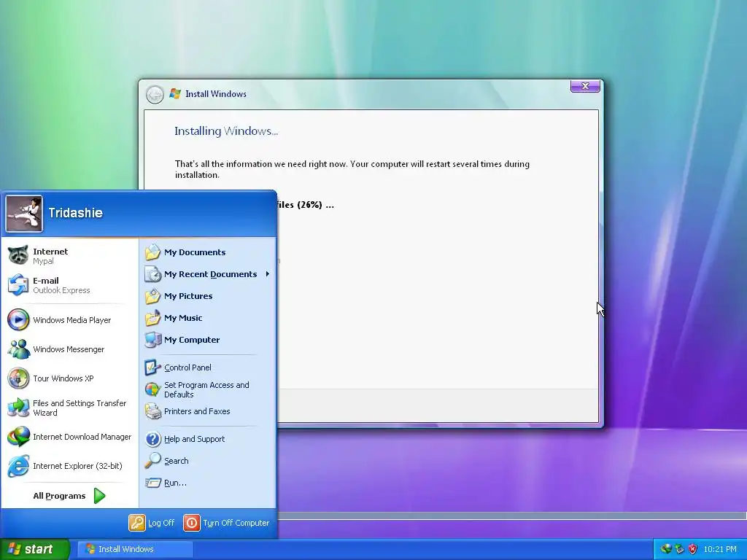747x560 pixels.
Task: Click Set Program Access and Defaults icon
Action: coord(153,389)
